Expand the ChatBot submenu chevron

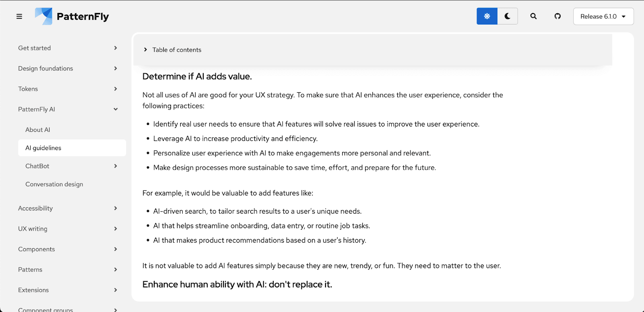[116, 166]
